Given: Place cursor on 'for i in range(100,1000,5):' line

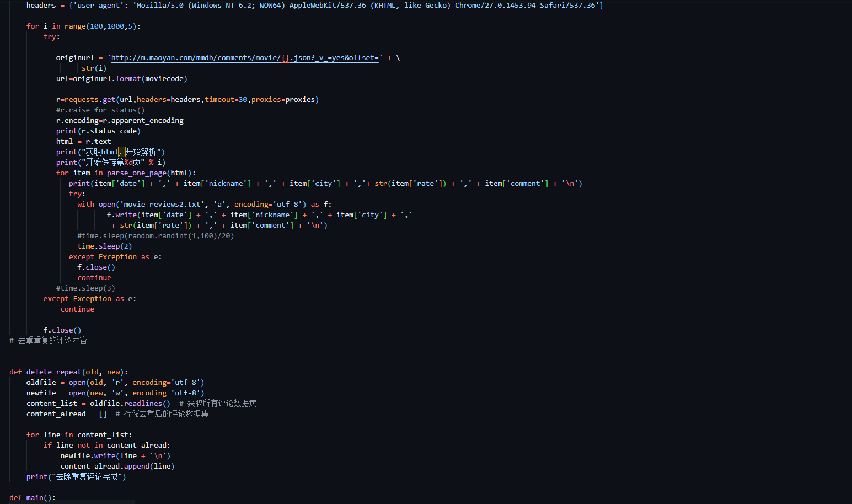Looking at the screenshot, I should point(83,26).
